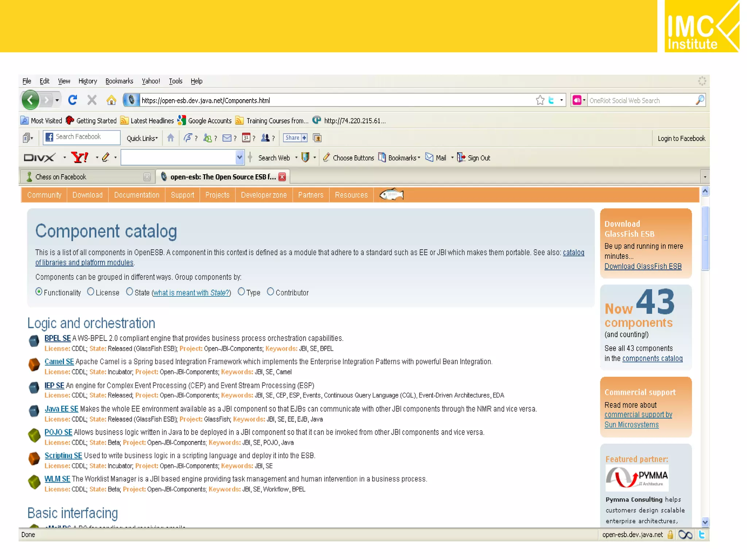Open the Yahoo search box dropdown arrow

pos(239,157)
